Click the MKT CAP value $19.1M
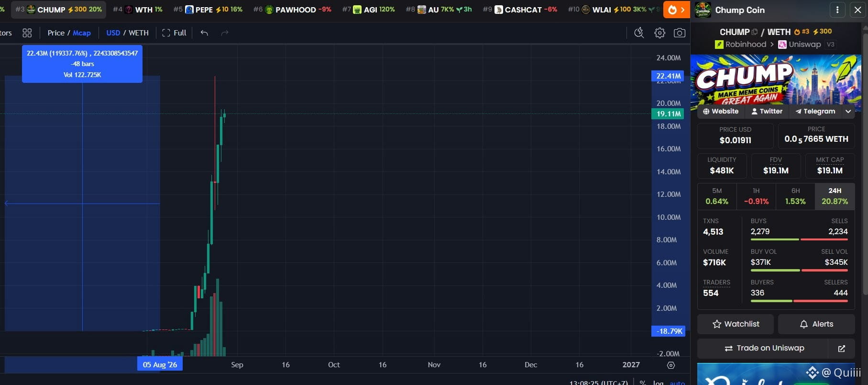868x385 pixels. (830, 170)
